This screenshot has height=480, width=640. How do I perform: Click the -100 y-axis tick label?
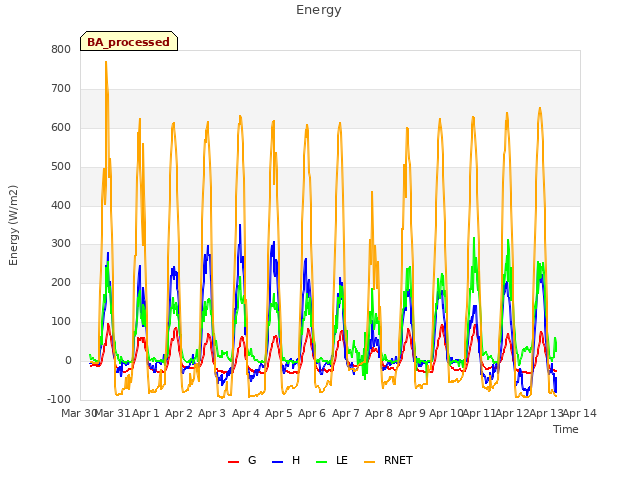pyautogui.click(x=59, y=399)
